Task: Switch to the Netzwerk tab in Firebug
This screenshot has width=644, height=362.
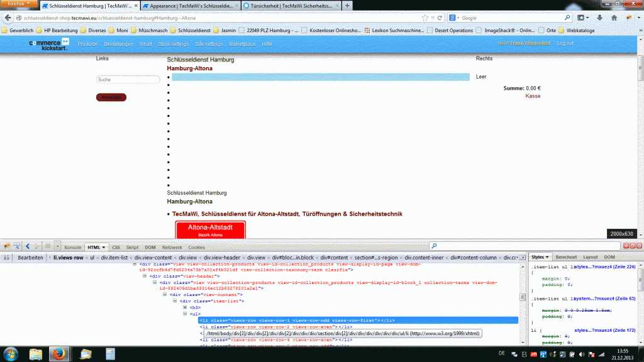Action: [x=172, y=248]
